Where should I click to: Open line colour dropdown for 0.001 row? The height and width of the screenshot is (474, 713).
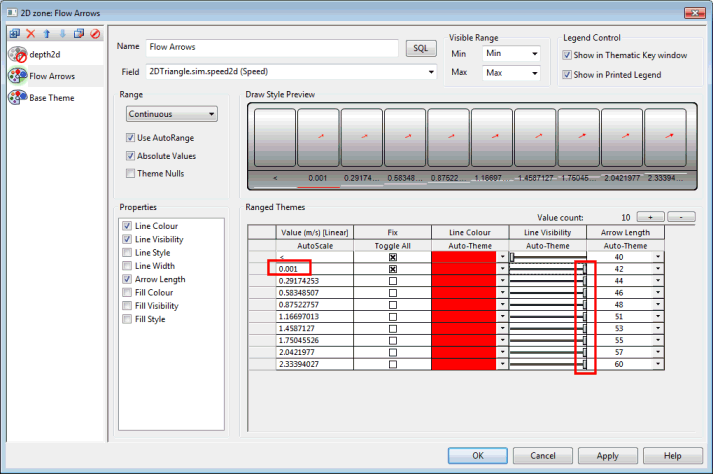[x=502, y=269]
